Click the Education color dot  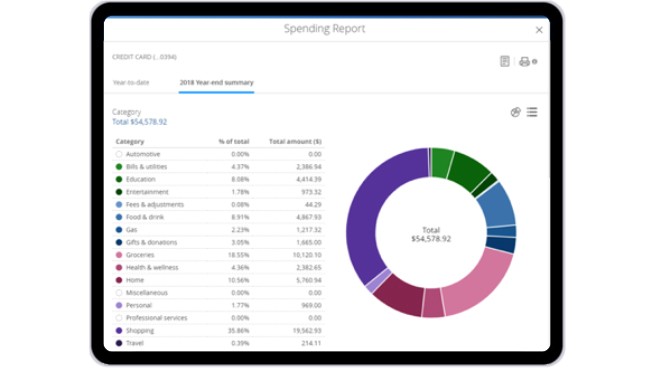[119, 179]
